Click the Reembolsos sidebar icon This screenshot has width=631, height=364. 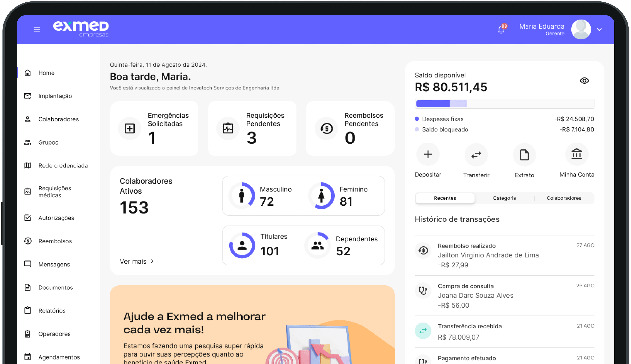(x=27, y=241)
